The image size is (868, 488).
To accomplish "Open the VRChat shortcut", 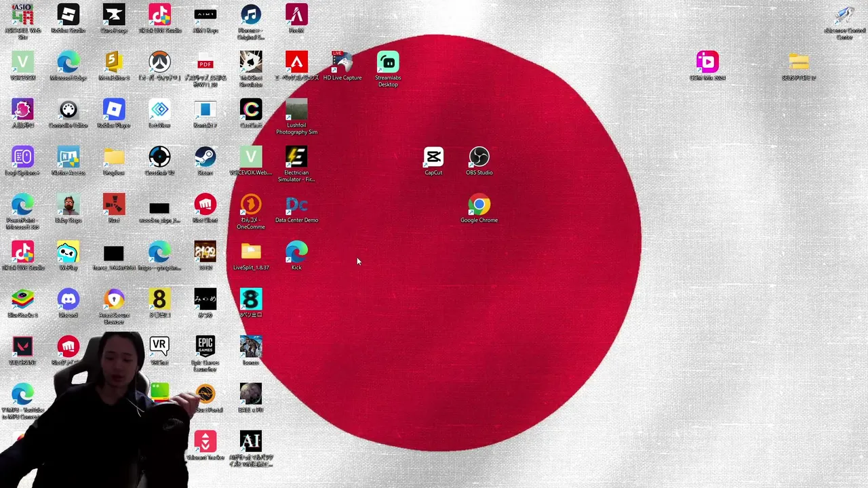I will tap(159, 347).
